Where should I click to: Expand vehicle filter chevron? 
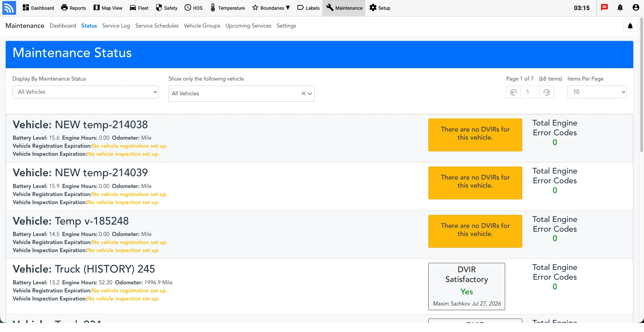coord(310,94)
